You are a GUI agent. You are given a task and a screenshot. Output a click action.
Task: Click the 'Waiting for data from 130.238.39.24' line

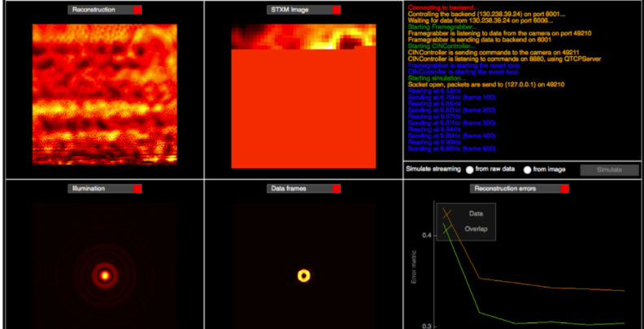[x=480, y=20]
